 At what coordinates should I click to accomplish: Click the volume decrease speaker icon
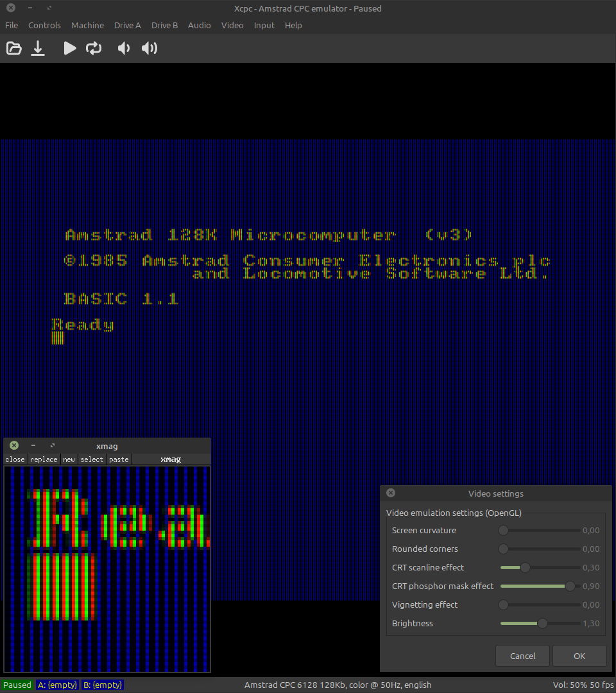[124, 48]
